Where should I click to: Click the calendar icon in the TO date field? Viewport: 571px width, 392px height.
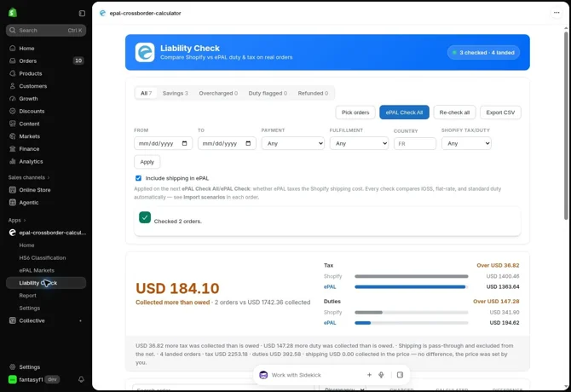[x=248, y=143]
